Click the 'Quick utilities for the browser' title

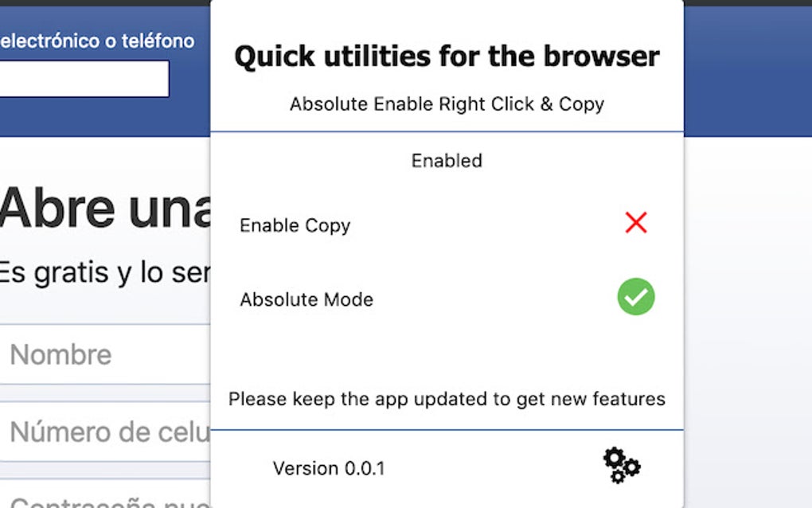(447, 57)
